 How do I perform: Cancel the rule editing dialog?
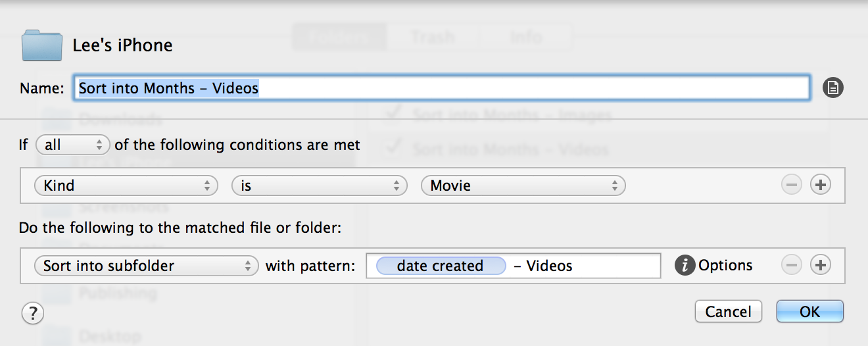[x=728, y=312]
